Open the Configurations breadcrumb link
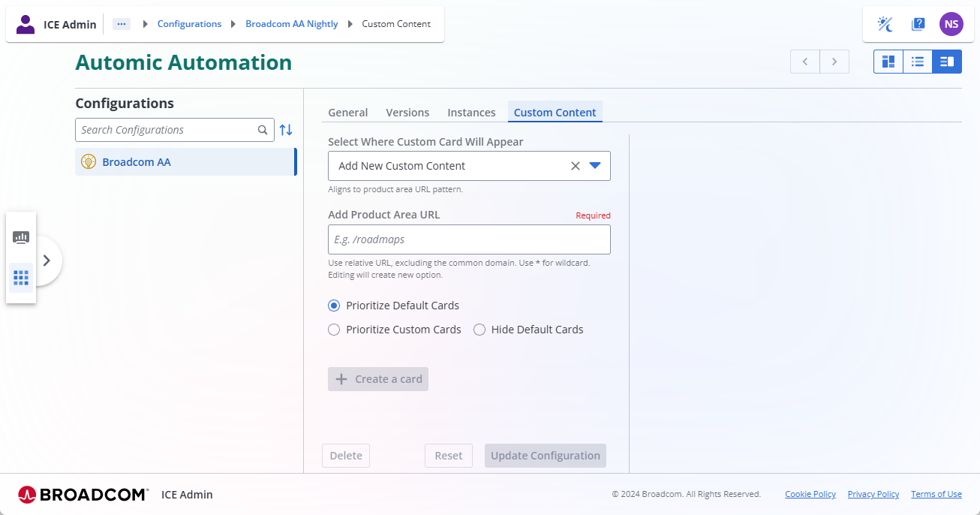This screenshot has width=980, height=515. (189, 24)
